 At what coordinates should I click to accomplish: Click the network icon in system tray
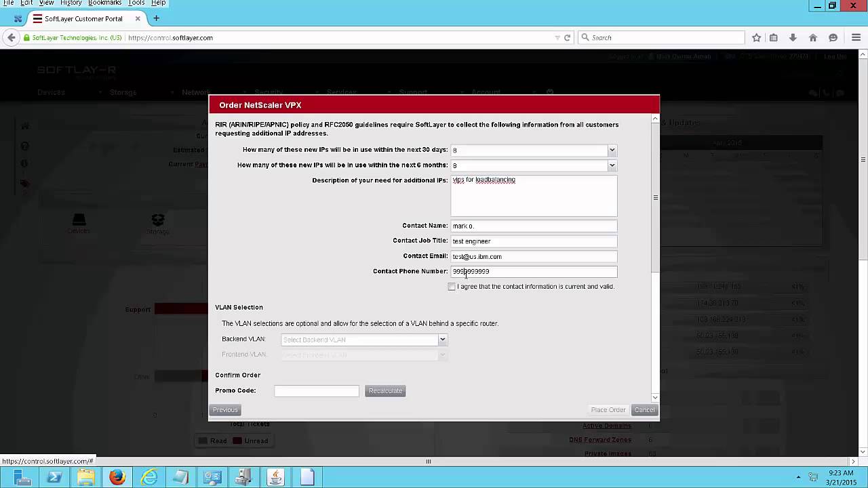(813, 477)
